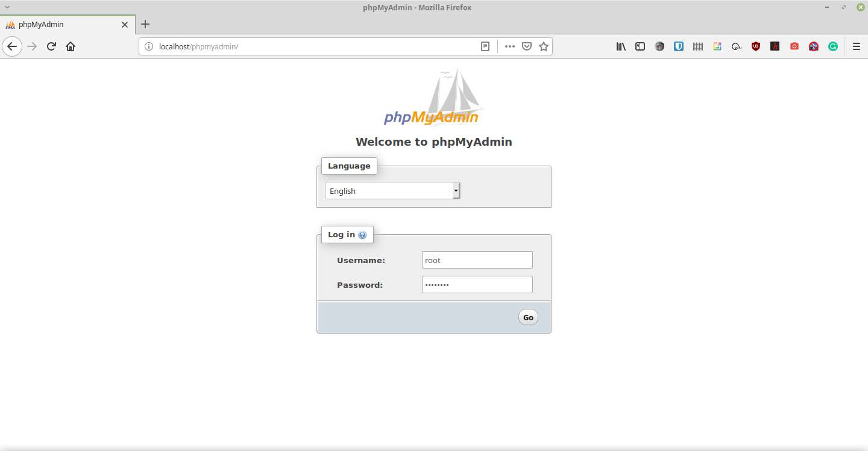Minimize the Firefox window
This screenshot has width=868, height=451.
click(828, 7)
